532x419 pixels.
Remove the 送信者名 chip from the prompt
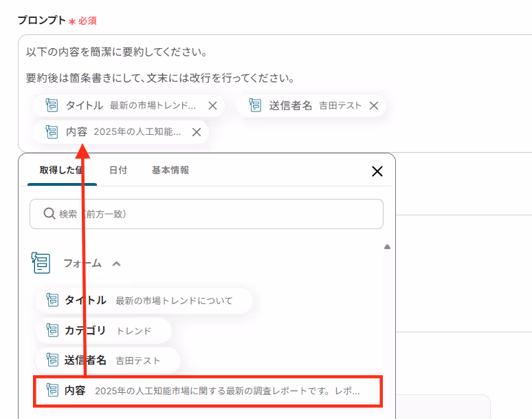coord(374,105)
